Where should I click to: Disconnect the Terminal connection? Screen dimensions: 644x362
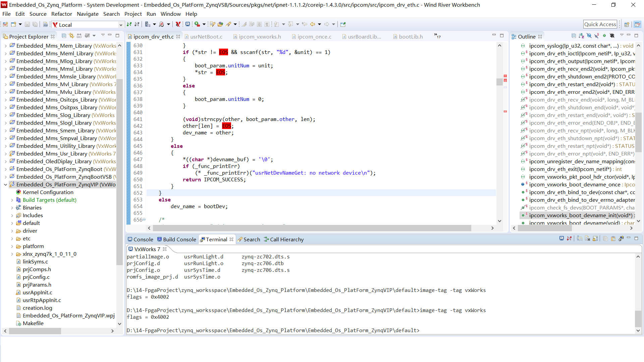point(569,239)
